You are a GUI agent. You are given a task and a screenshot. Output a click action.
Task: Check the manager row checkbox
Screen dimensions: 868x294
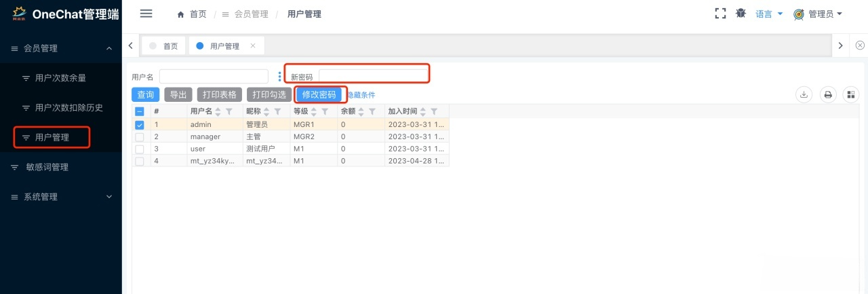pos(140,136)
